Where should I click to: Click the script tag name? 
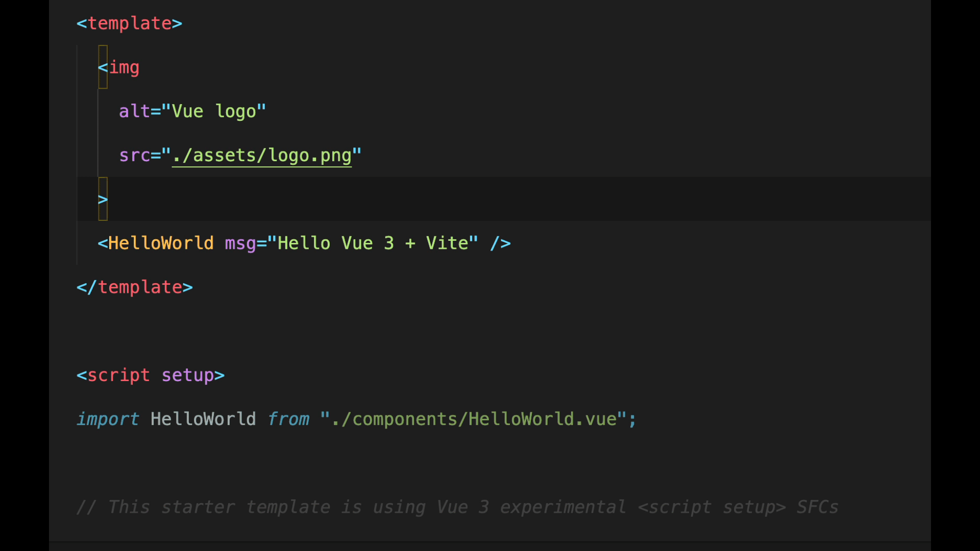point(118,375)
